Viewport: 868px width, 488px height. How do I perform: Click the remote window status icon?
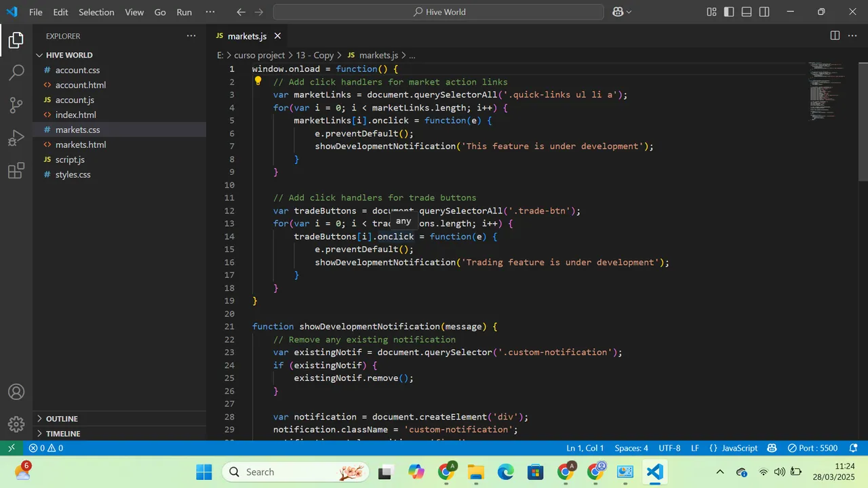tap(11, 448)
